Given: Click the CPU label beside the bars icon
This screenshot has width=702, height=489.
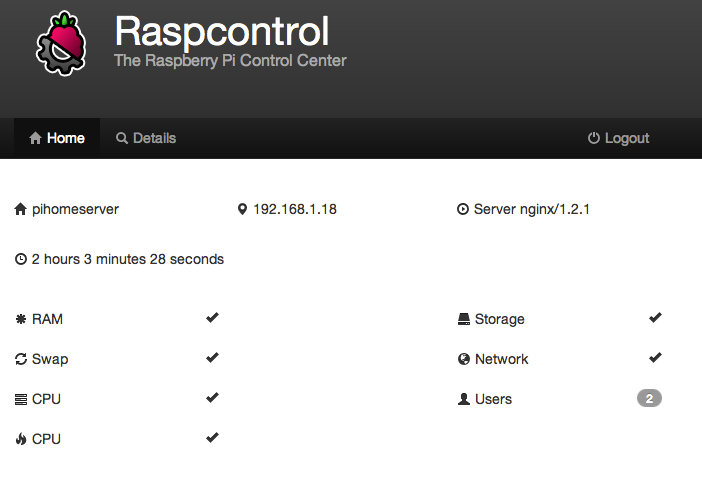Looking at the screenshot, I should click(47, 399).
